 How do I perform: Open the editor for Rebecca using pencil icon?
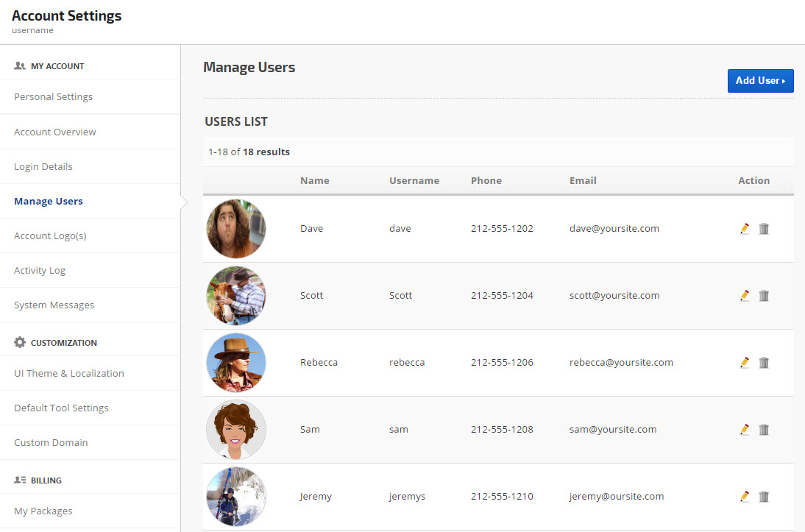click(x=745, y=363)
